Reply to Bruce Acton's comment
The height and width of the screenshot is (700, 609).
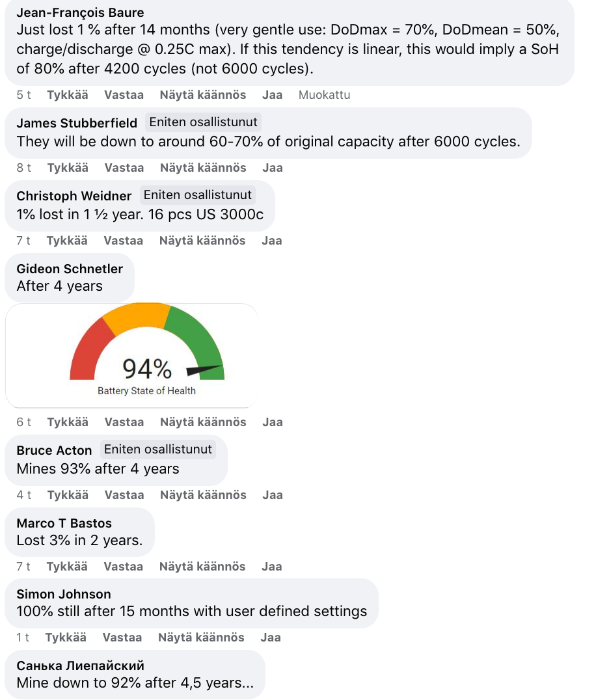click(124, 495)
